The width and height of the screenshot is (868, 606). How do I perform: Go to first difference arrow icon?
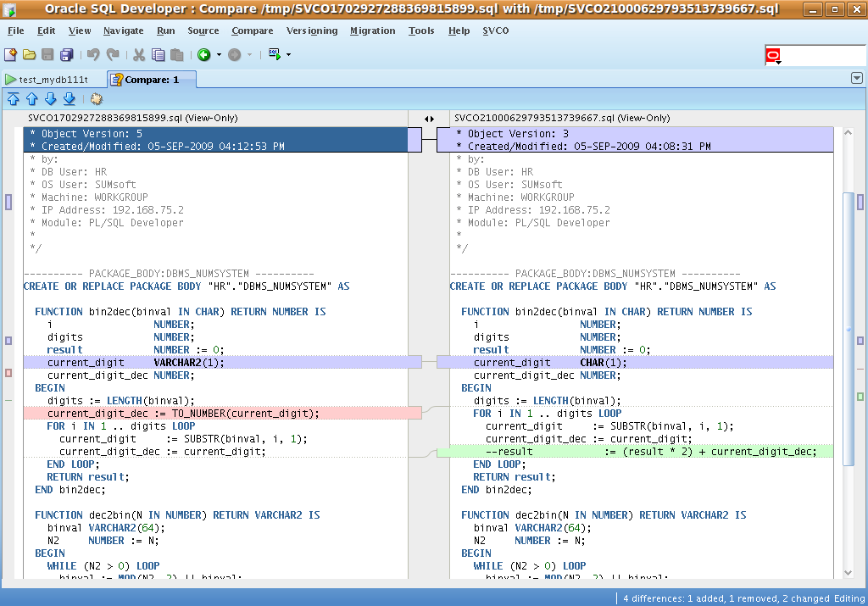[13, 98]
